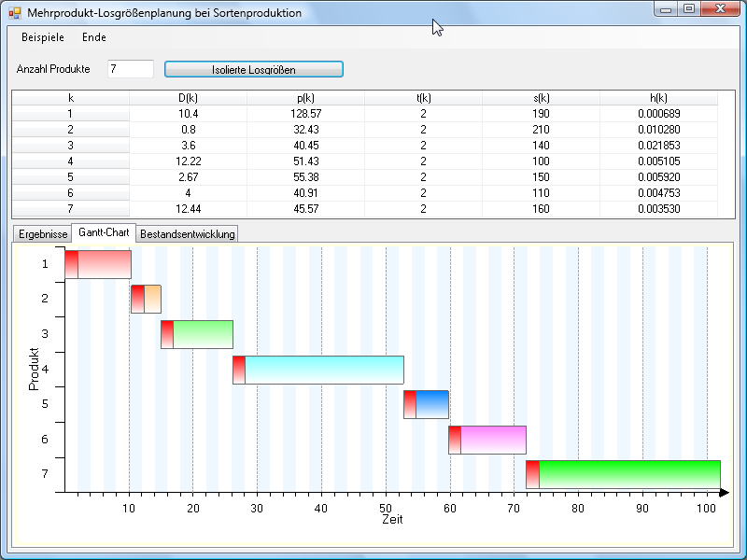Click the D(k) column header
The width and height of the screenshot is (747, 560).
coord(188,98)
